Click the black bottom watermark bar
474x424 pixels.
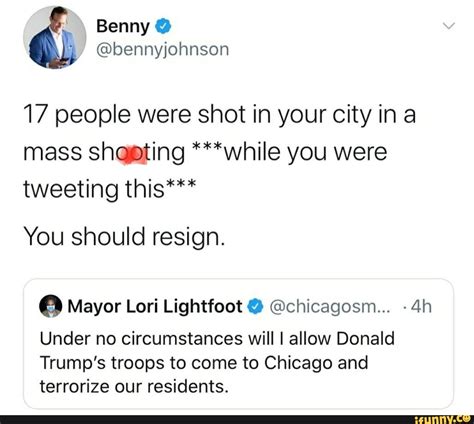coord(237,419)
